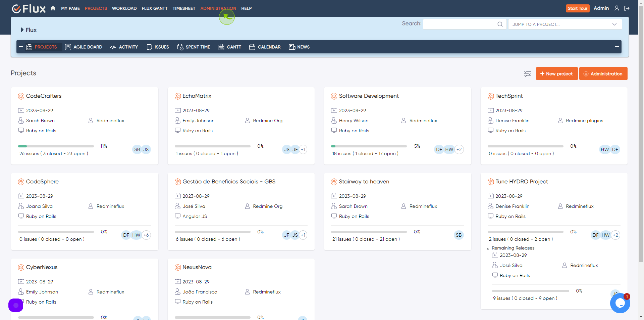The width and height of the screenshot is (644, 320).
Task: Click the EchoMatrix project cube icon
Action: click(178, 96)
